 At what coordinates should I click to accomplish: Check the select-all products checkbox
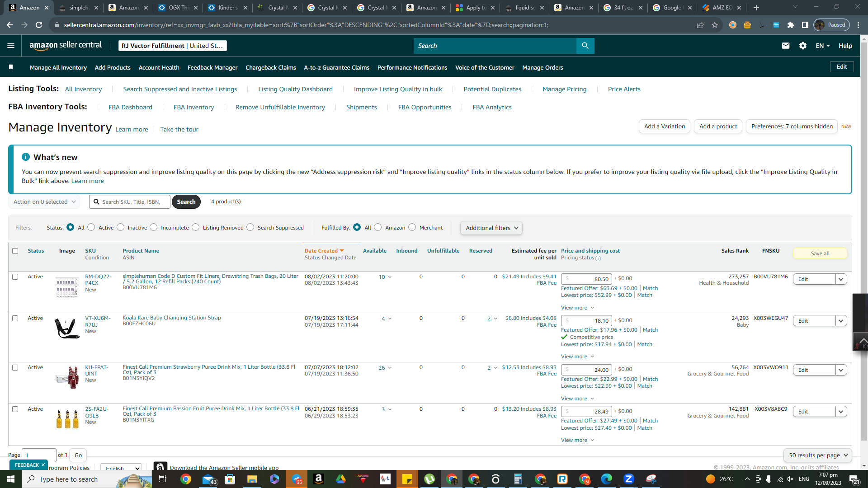pyautogui.click(x=15, y=251)
